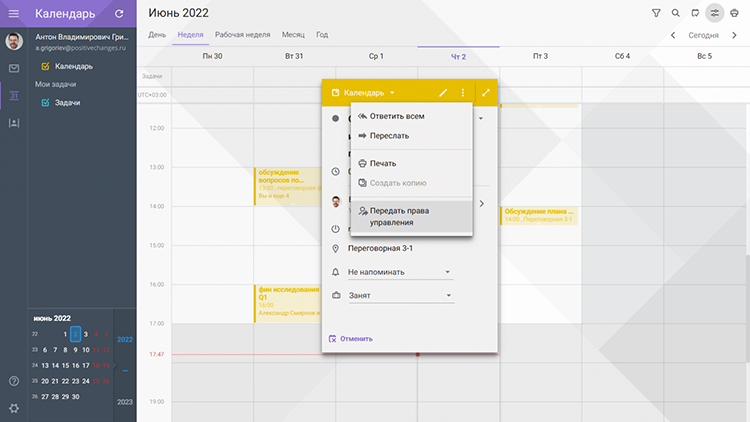Expand event popup to full screen
This screenshot has width=750, height=422.
(x=485, y=93)
